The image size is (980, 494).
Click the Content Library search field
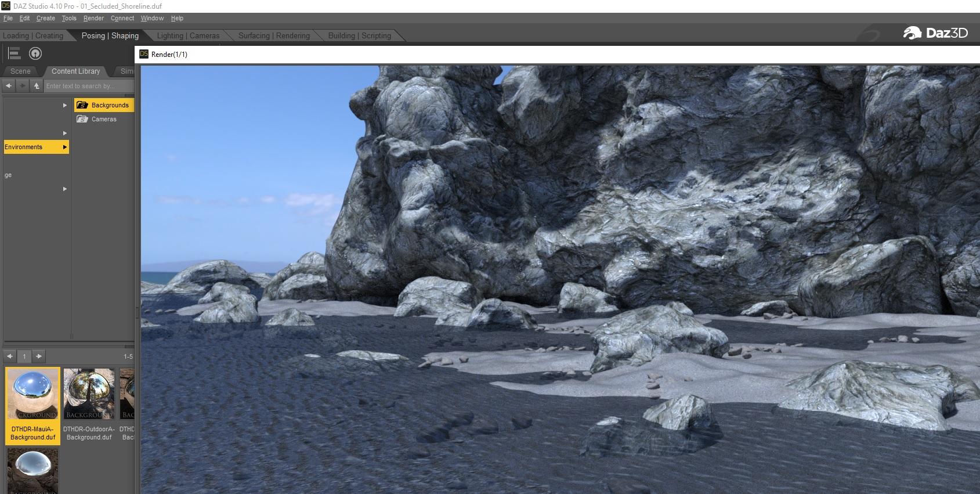tap(89, 86)
